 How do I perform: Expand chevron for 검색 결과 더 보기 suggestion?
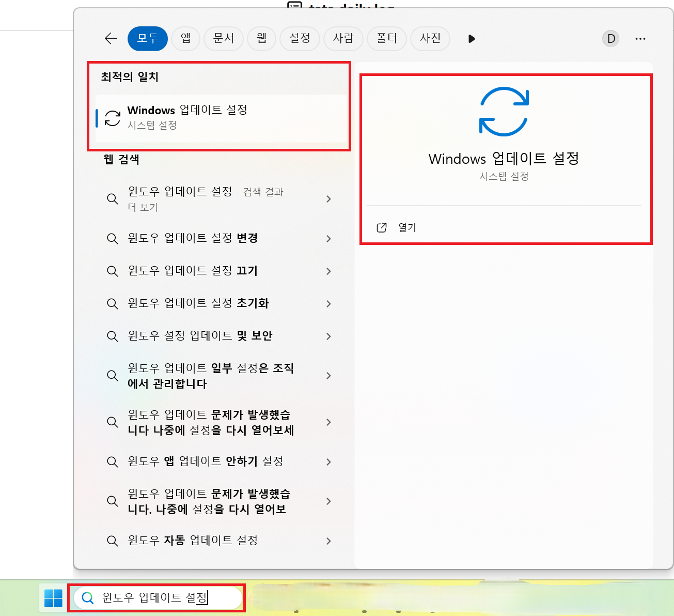(328, 199)
